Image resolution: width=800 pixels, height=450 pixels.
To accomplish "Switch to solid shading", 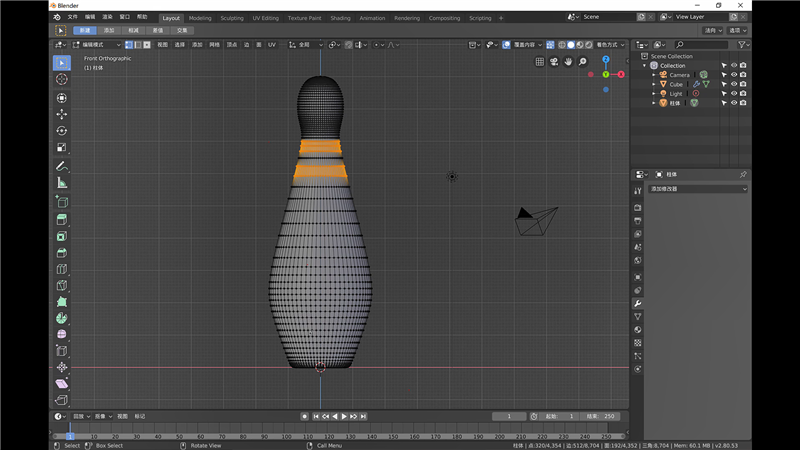I will click(x=571, y=45).
